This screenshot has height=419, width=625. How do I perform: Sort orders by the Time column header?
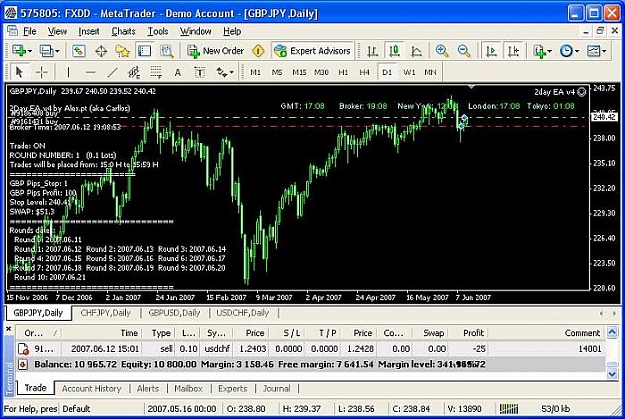pos(102,333)
